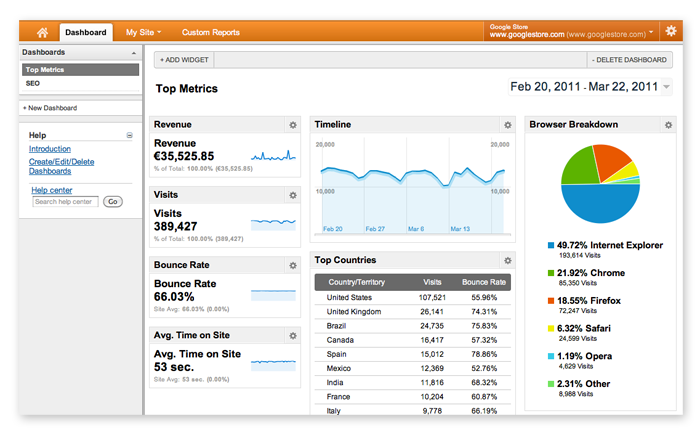Click the date range Feb 20, 2011 - Mar 22, 2011
The width and height of the screenshot is (700, 440).
click(584, 87)
